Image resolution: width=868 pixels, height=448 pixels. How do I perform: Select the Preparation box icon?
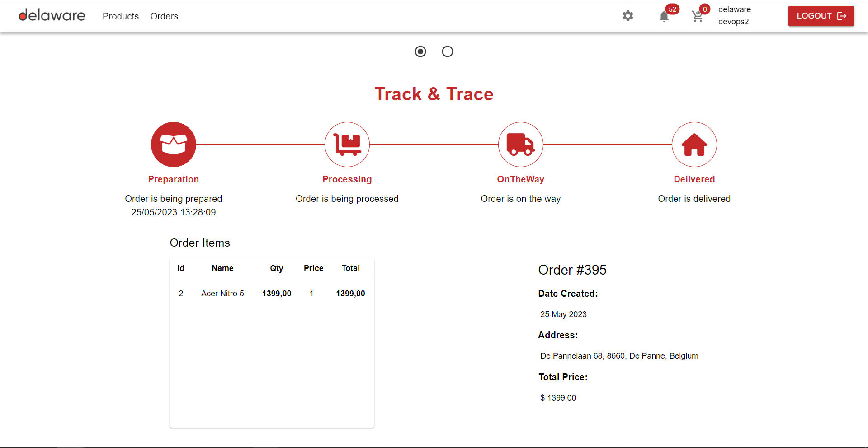[x=173, y=144]
